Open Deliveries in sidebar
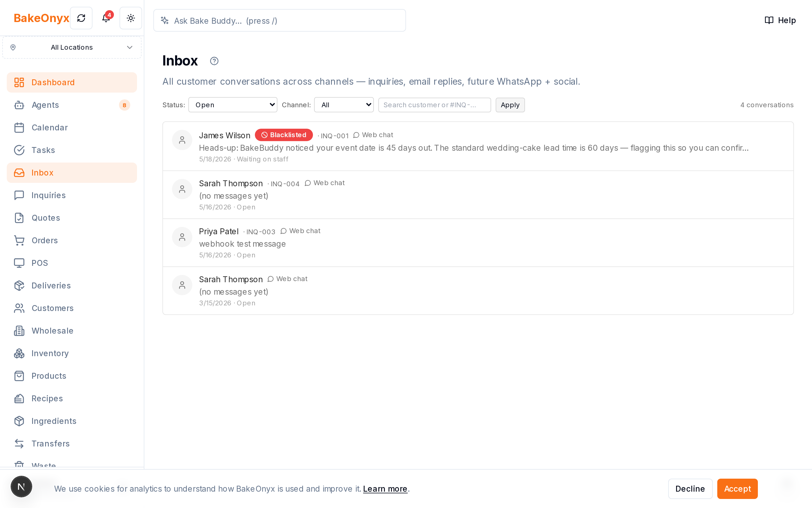Screen dimensions: 812x508 pos(72,286)
